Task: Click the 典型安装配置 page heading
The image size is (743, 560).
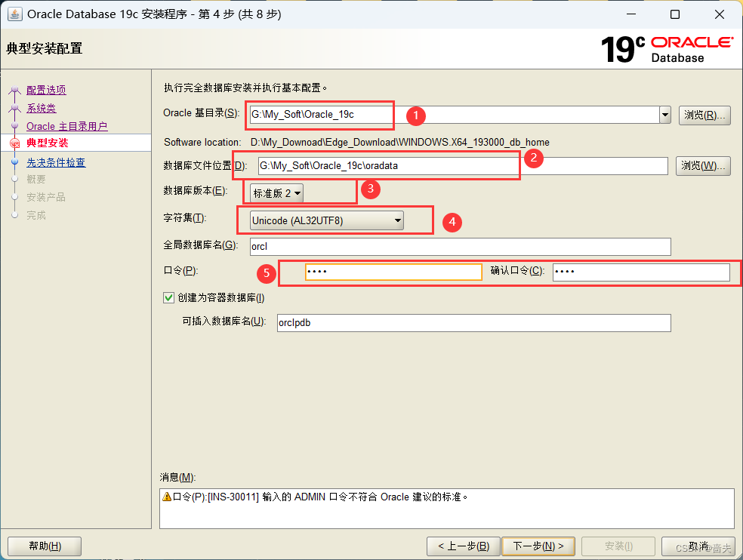Action: tap(44, 48)
